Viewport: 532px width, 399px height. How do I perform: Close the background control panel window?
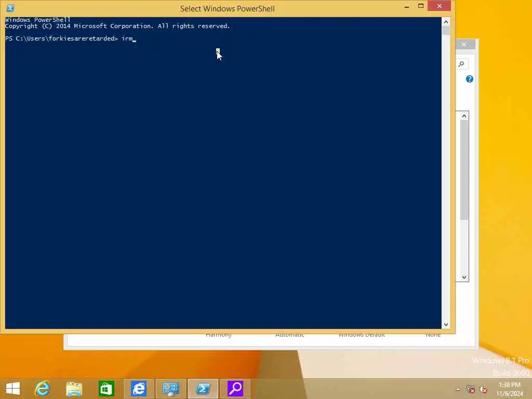(464, 45)
